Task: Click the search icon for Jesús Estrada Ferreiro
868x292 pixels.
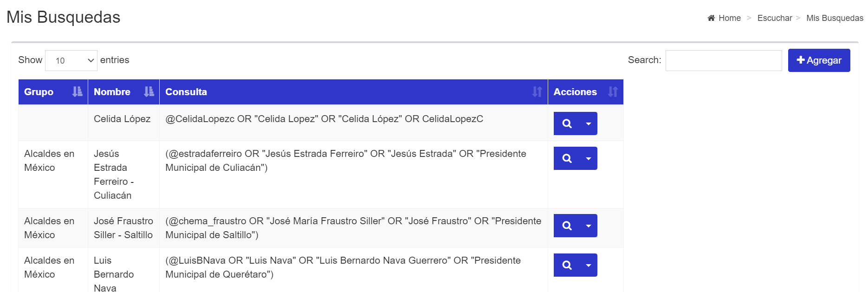Action: click(567, 158)
